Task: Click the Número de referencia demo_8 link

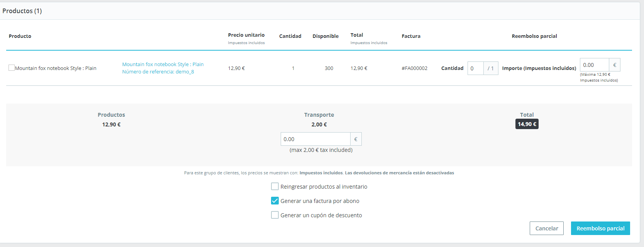Action: click(x=158, y=72)
